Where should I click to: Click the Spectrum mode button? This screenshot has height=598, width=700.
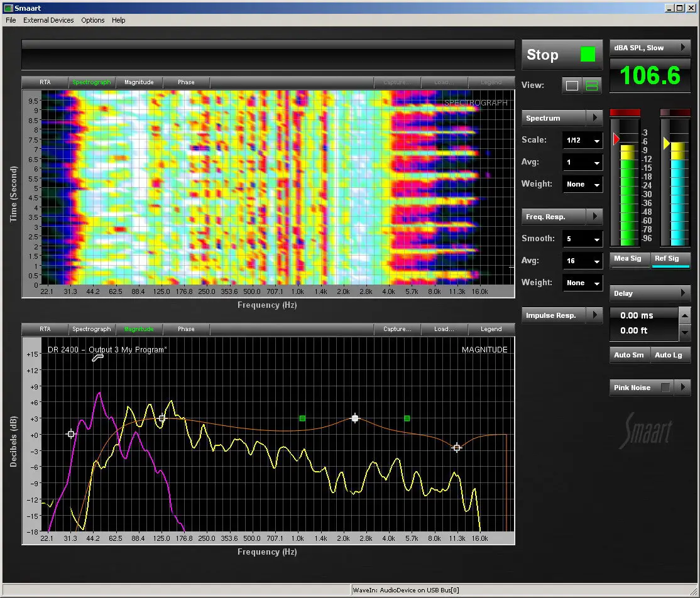pos(554,118)
